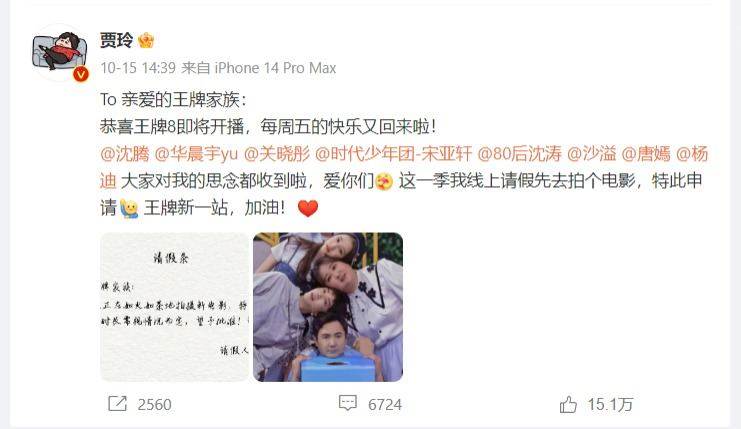This screenshot has width=741, height=429.
Task: Open the @唐嫣 mention link
Action: (x=646, y=154)
